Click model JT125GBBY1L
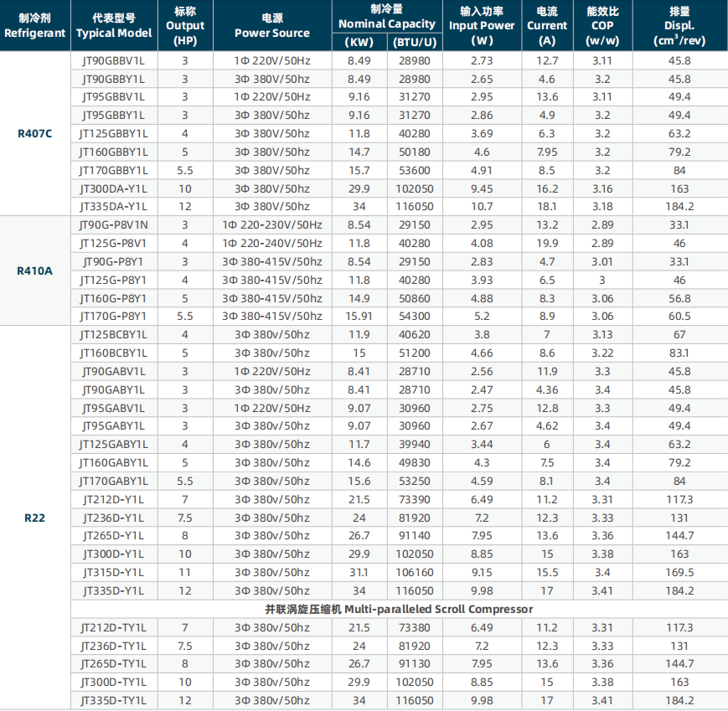 (114, 134)
